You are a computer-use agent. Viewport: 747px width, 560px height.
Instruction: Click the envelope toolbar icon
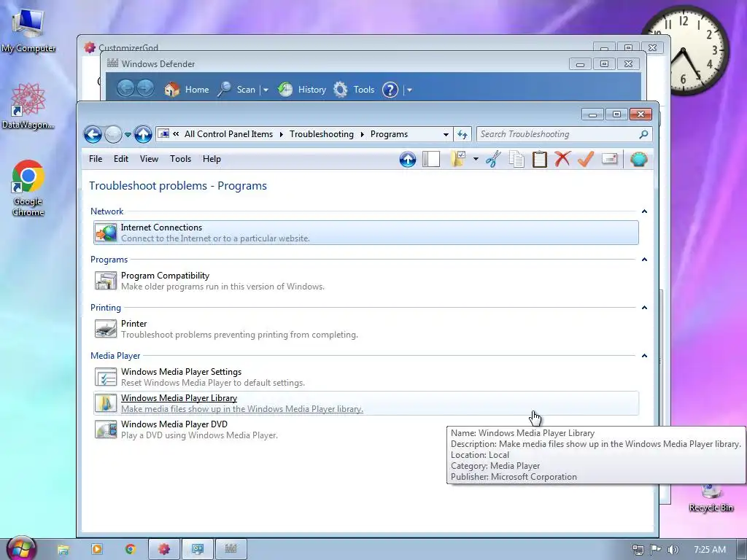click(x=609, y=158)
